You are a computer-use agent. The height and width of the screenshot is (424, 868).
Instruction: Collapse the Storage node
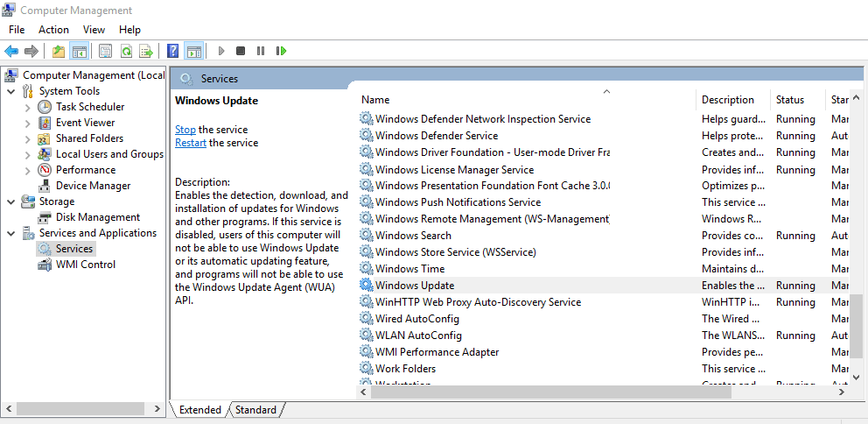coord(11,201)
